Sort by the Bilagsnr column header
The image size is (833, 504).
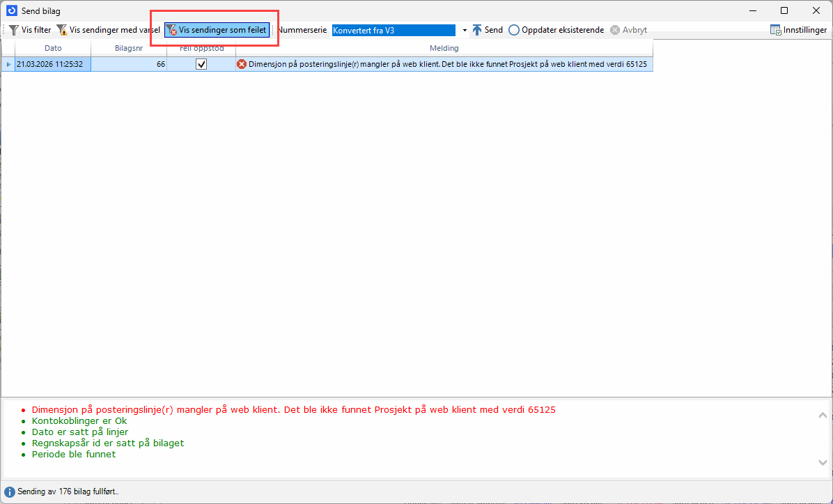point(129,48)
